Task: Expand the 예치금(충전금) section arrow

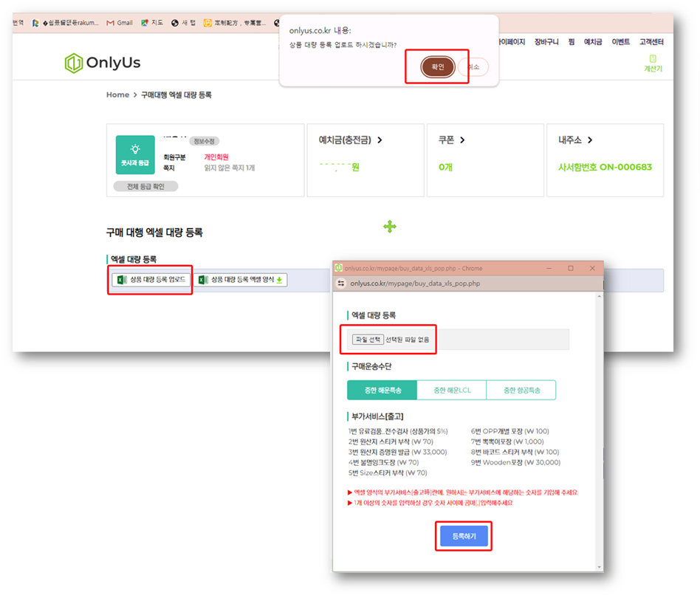Action: tap(380, 140)
